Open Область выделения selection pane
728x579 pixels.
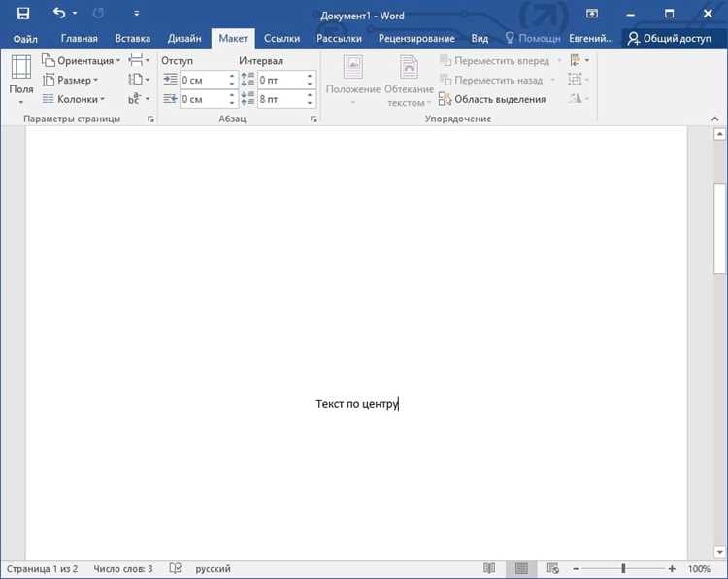[x=492, y=99]
